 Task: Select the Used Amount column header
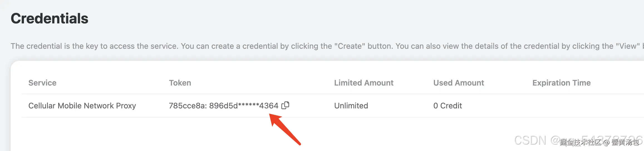pyautogui.click(x=458, y=83)
